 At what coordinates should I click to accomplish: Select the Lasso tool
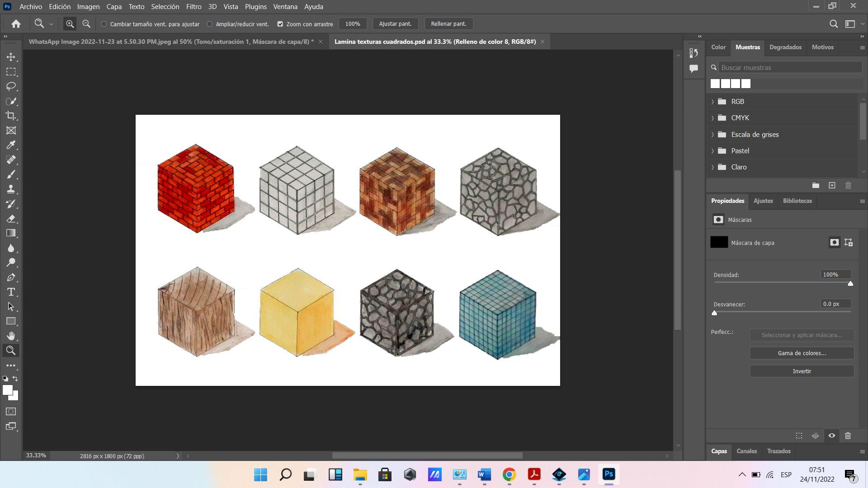(x=11, y=86)
